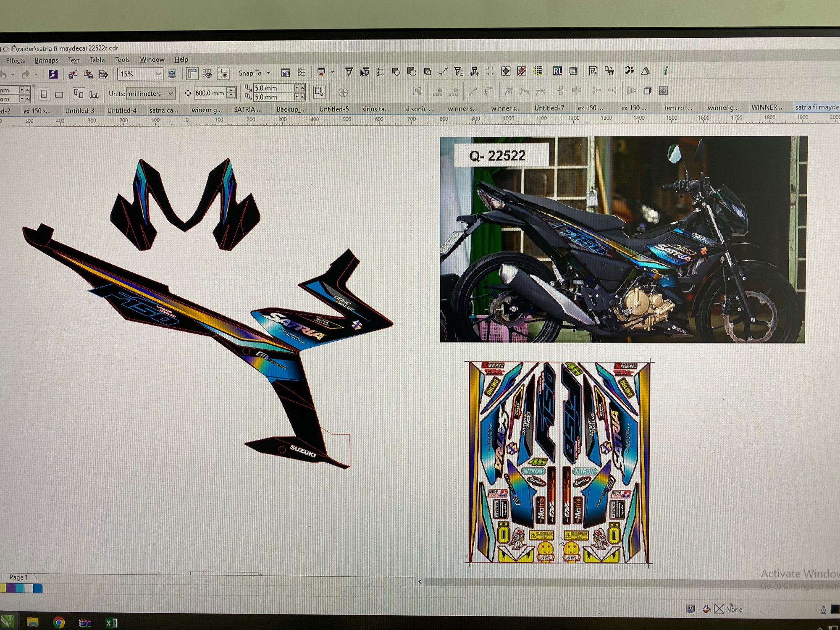Screen dimensions: 840x630
Task: Expand the dropdown arrow next to the launcher icon
Action: pyautogui.click(x=332, y=72)
